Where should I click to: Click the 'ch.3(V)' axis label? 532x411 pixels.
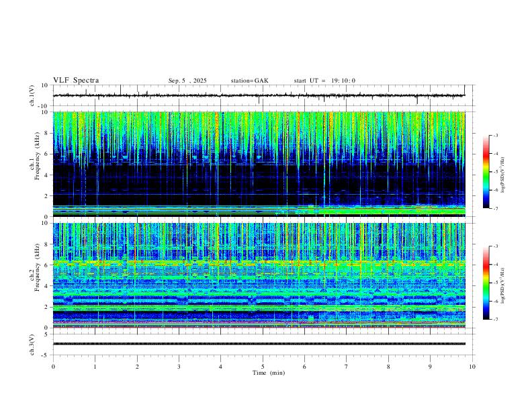32,345
